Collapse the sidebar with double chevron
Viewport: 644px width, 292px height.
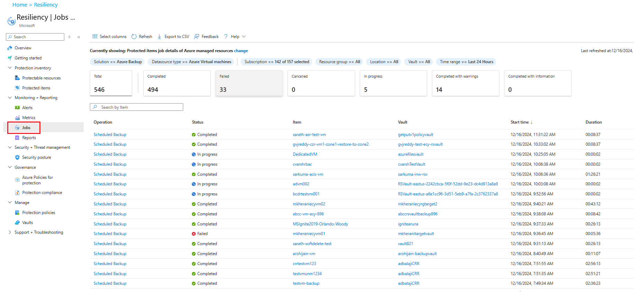click(x=79, y=37)
